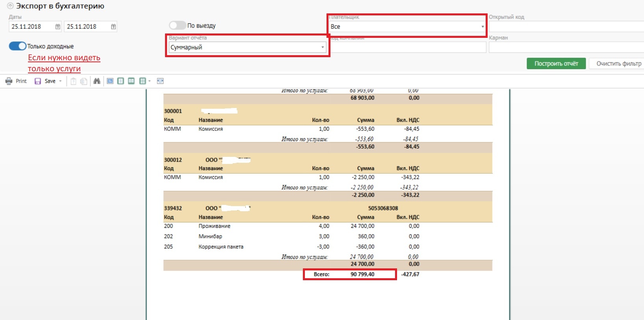Click the Открытый код input field
This screenshot has height=320, width=644.
pos(566,27)
